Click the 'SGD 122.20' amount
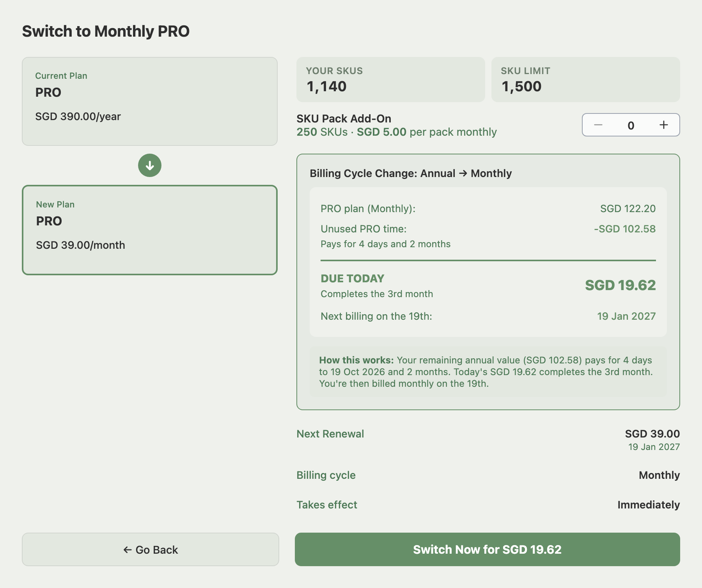The height and width of the screenshot is (588, 702). (628, 209)
